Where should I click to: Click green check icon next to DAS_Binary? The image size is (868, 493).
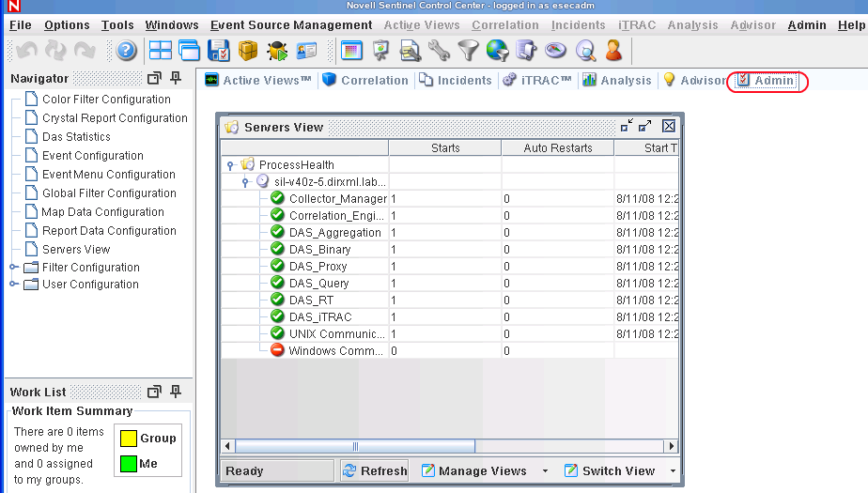[x=277, y=249]
